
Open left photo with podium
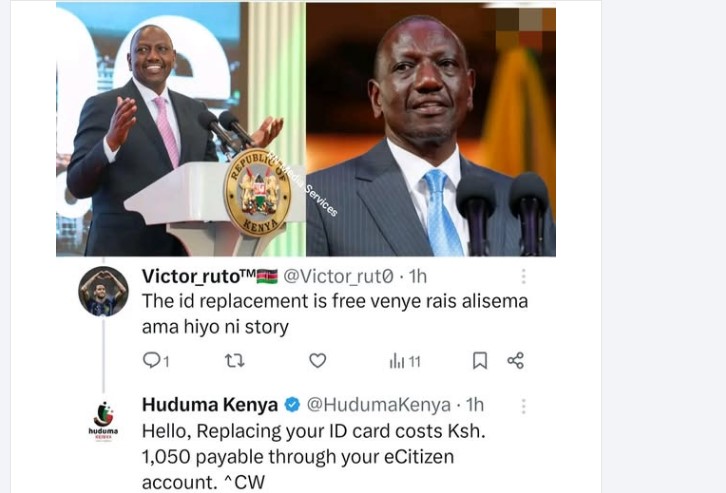pos(181,129)
